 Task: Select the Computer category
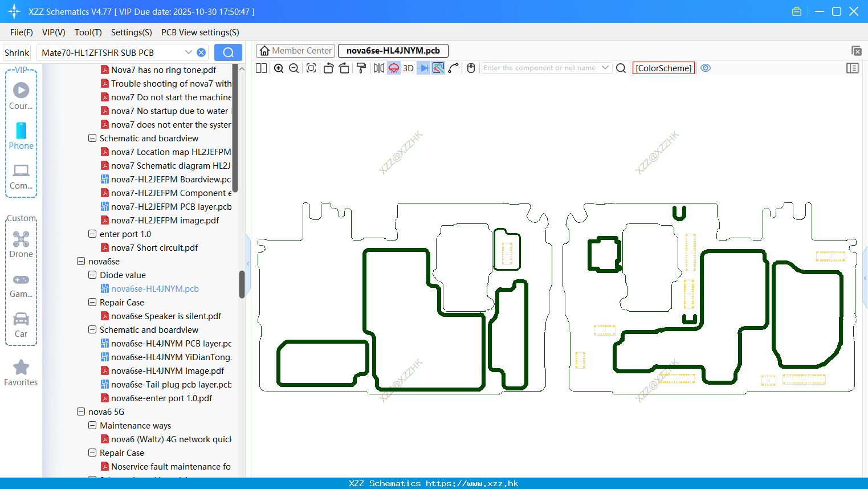[21, 176]
